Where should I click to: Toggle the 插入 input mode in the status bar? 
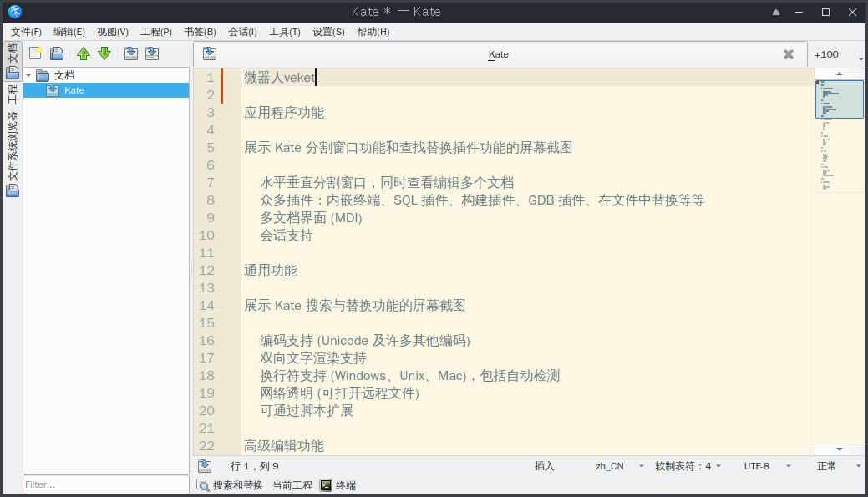(x=544, y=466)
